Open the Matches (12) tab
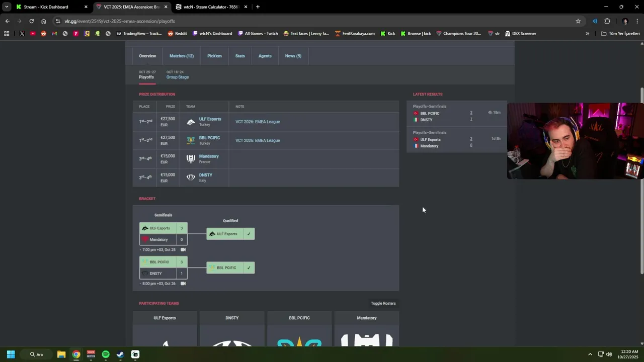This screenshot has height=362, width=644. [182, 56]
